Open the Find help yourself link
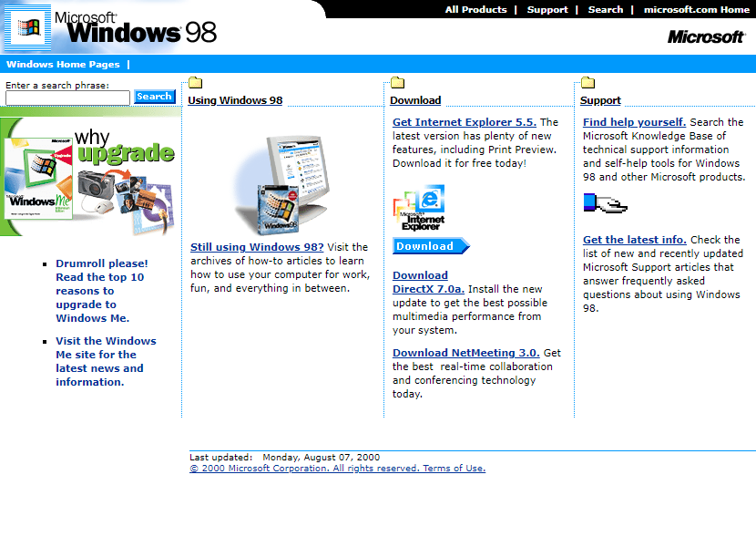Screen dimensions: 756x547 point(634,123)
